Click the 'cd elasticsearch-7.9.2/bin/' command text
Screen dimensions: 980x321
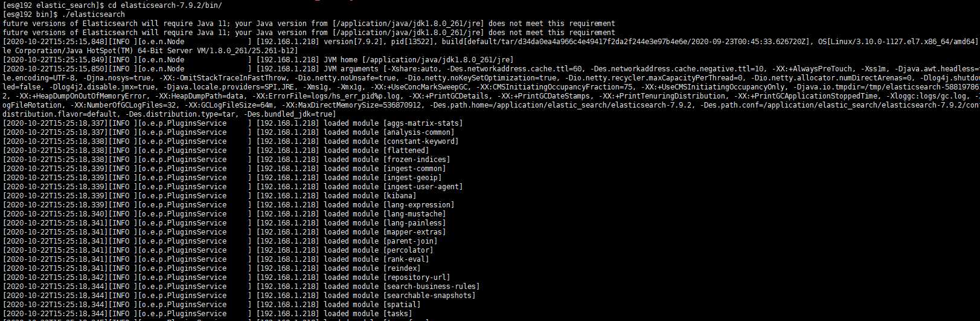pos(164,5)
